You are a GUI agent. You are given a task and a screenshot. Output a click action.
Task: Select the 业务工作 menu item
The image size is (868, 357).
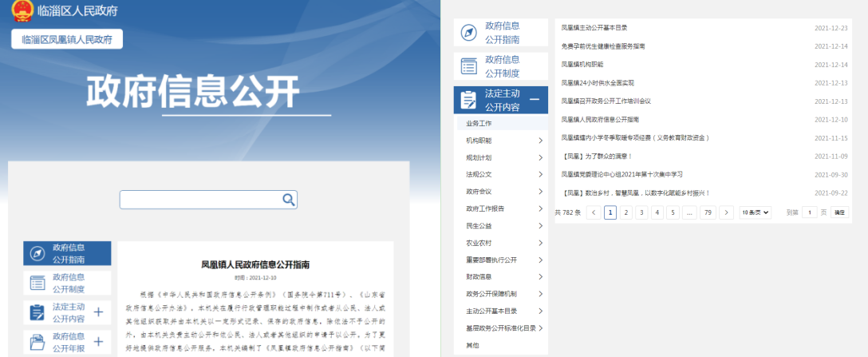pos(479,124)
